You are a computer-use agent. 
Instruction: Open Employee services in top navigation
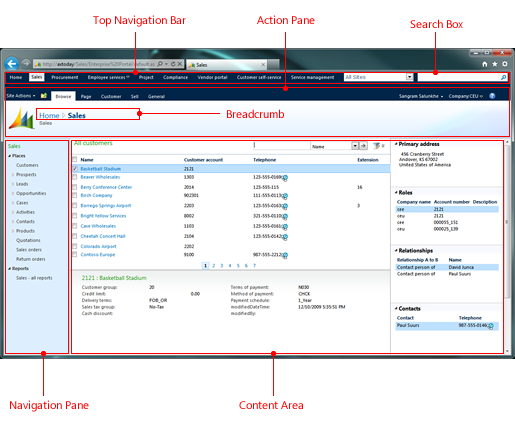pyautogui.click(x=108, y=77)
